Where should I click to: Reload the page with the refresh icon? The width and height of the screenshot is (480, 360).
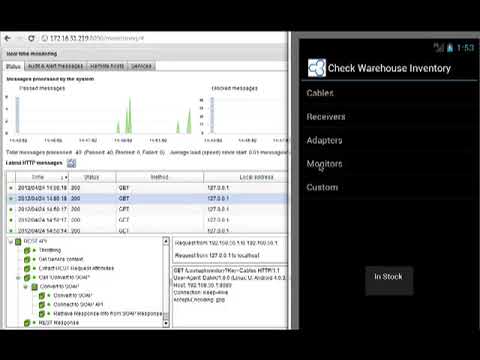[x=31, y=38]
